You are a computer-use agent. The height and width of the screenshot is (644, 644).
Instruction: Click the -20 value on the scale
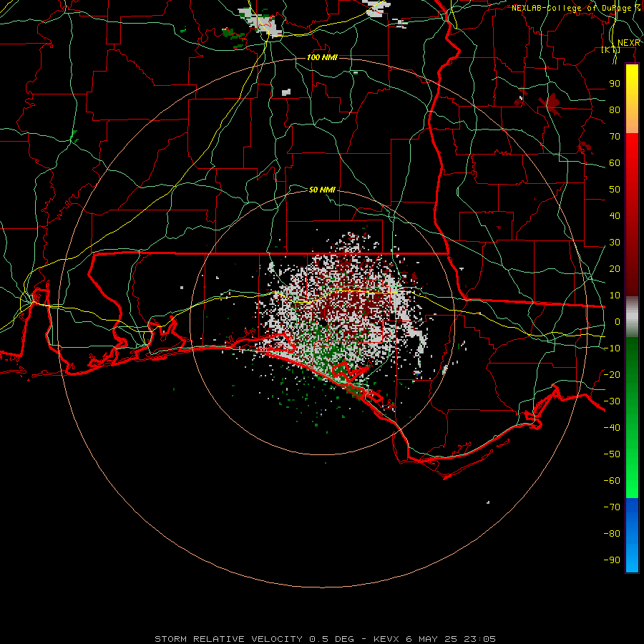[x=612, y=375]
